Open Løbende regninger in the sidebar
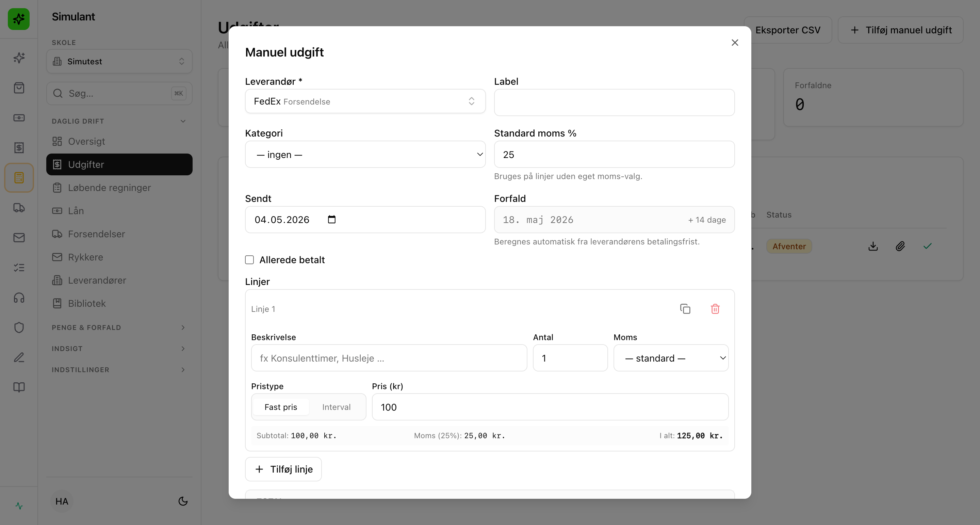This screenshot has height=525, width=980. pos(119,188)
